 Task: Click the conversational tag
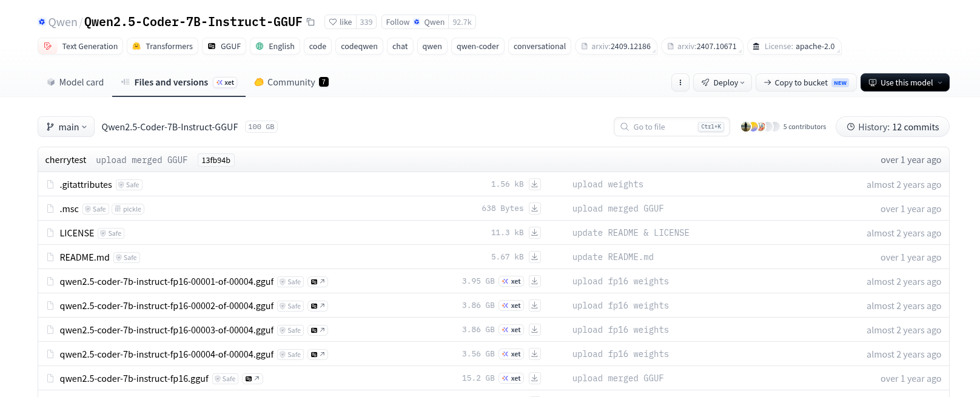pos(540,46)
